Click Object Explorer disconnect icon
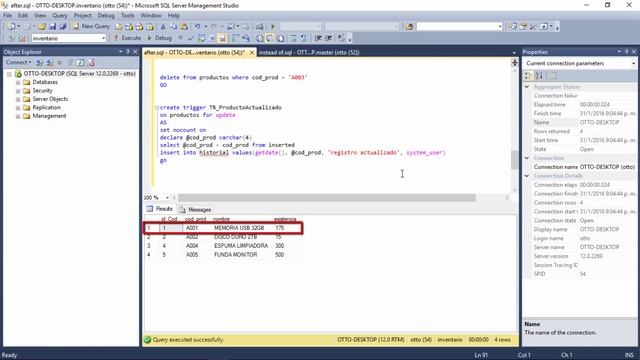 (x=50, y=62)
